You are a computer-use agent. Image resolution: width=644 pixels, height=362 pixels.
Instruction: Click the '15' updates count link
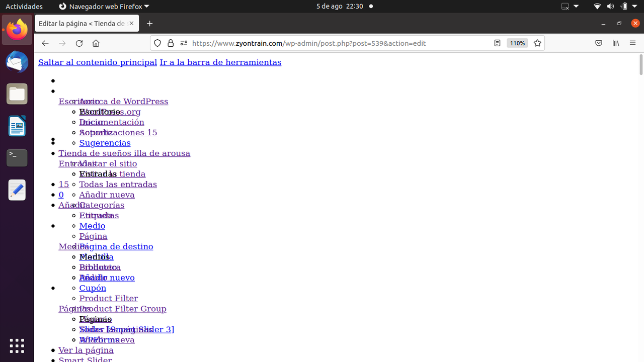(x=64, y=184)
